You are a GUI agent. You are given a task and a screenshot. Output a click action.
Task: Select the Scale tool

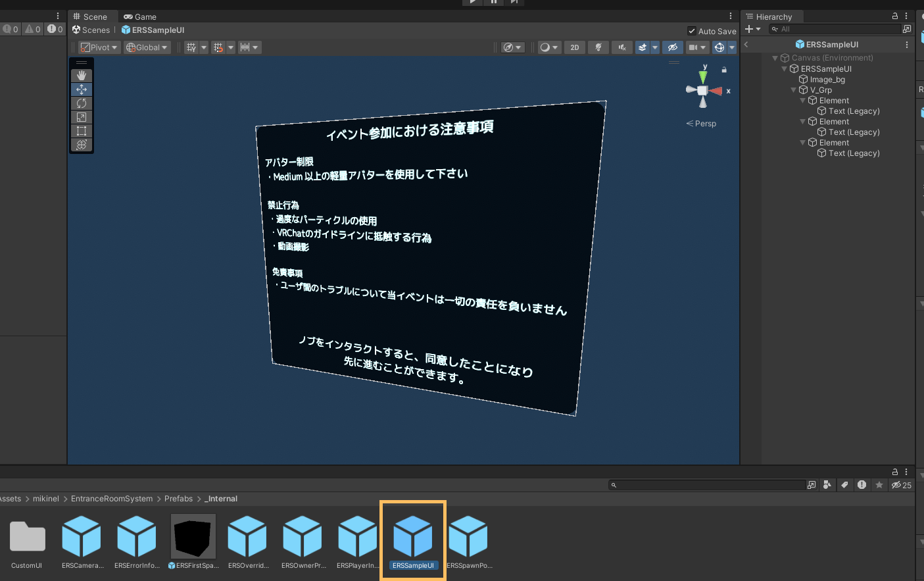pyautogui.click(x=82, y=117)
